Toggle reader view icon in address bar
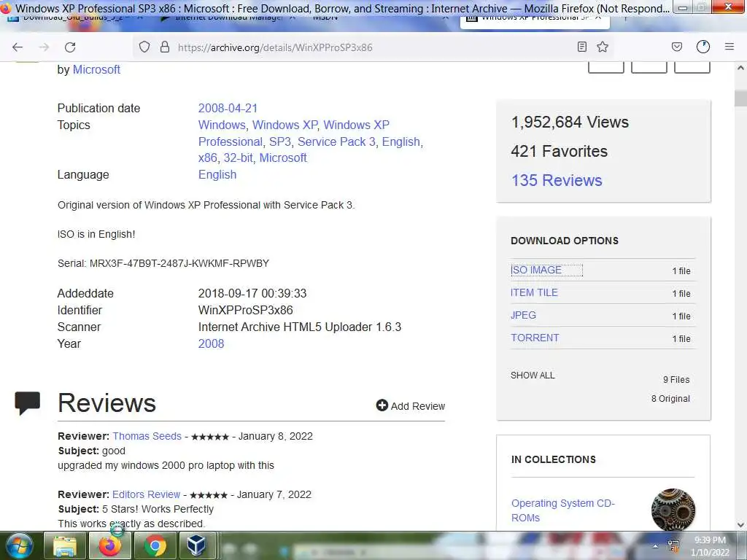 tap(581, 47)
